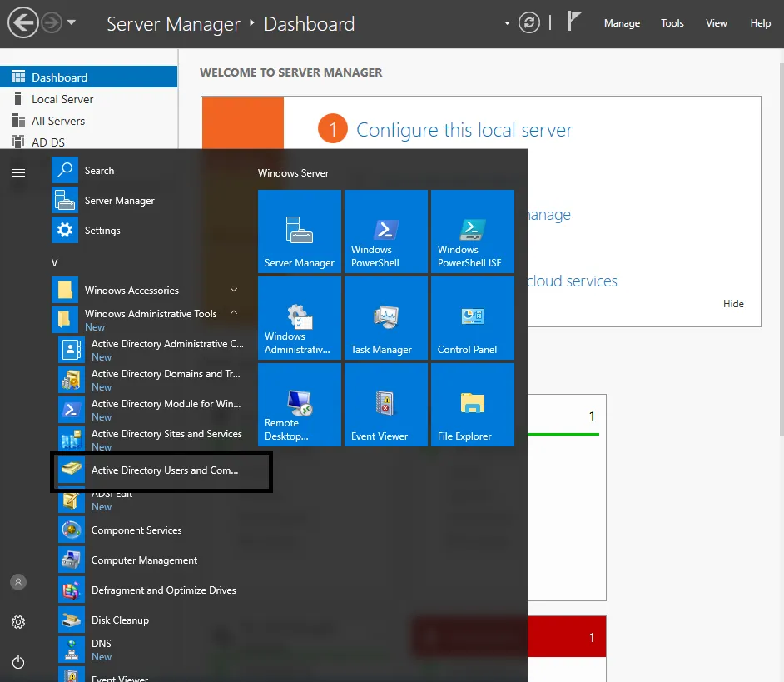This screenshot has width=784, height=682.
Task: Click the dashboard vertical scrollbar
Action: coord(781,250)
